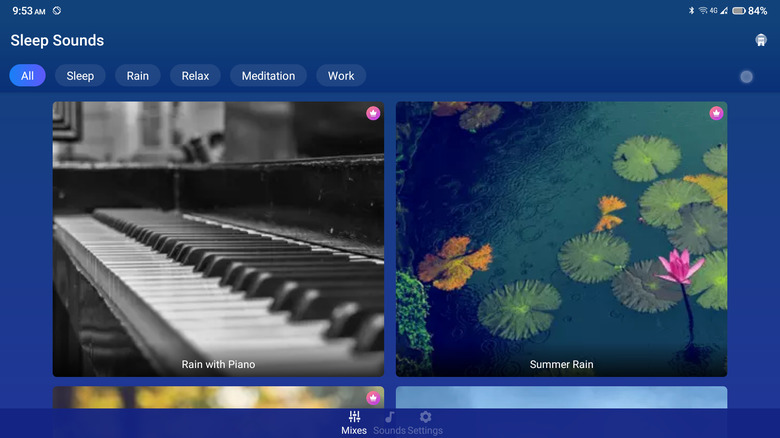
Task: Click the Sleep Sounds title
Action: tap(57, 40)
